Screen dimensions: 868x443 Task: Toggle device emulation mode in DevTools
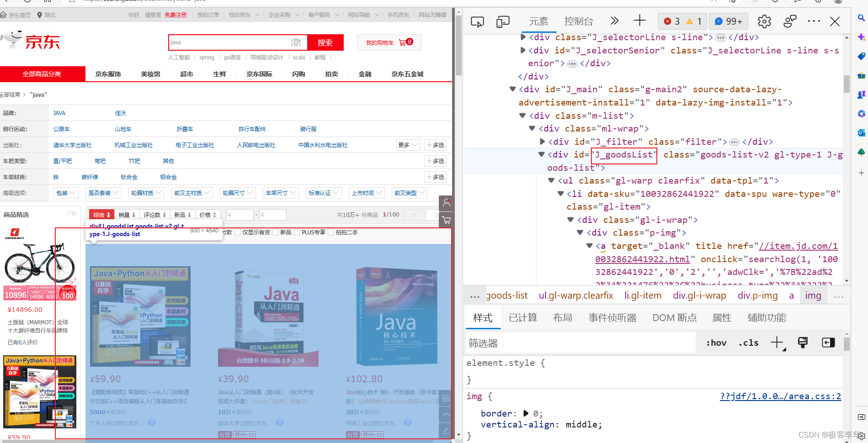click(x=503, y=21)
